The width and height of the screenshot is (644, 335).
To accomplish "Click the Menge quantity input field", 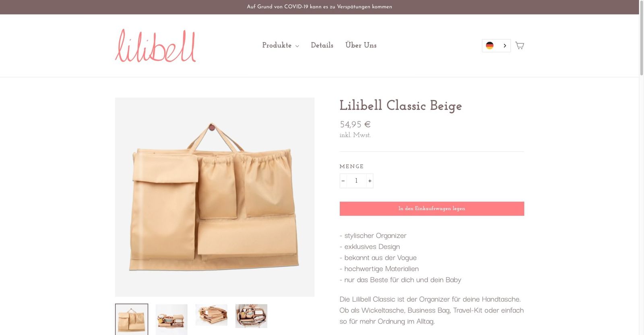I will 356,181.
